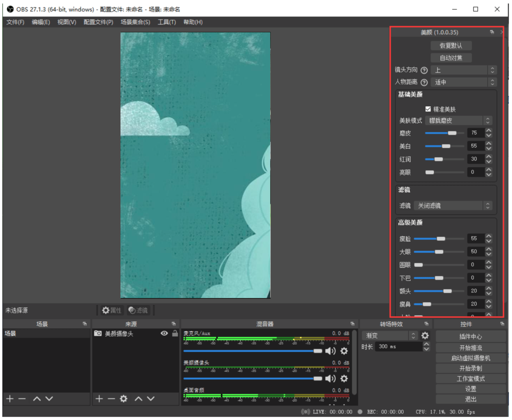Click the 时长 300 ms input field
Viewport: 512px width, 420px height.
pyautogui.click(x=399, y=346)
